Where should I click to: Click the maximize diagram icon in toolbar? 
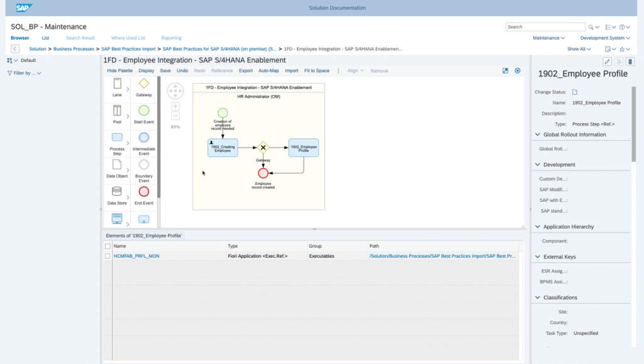pos(505,70)
